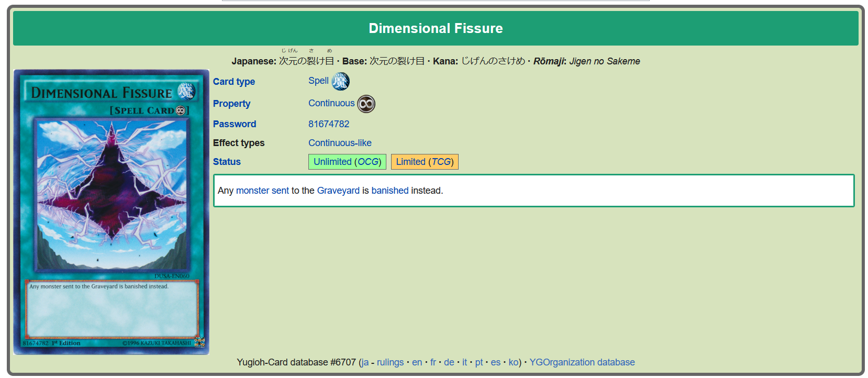
Task: Open the Continuous-like effect type link
Action: tap(340, 143)
